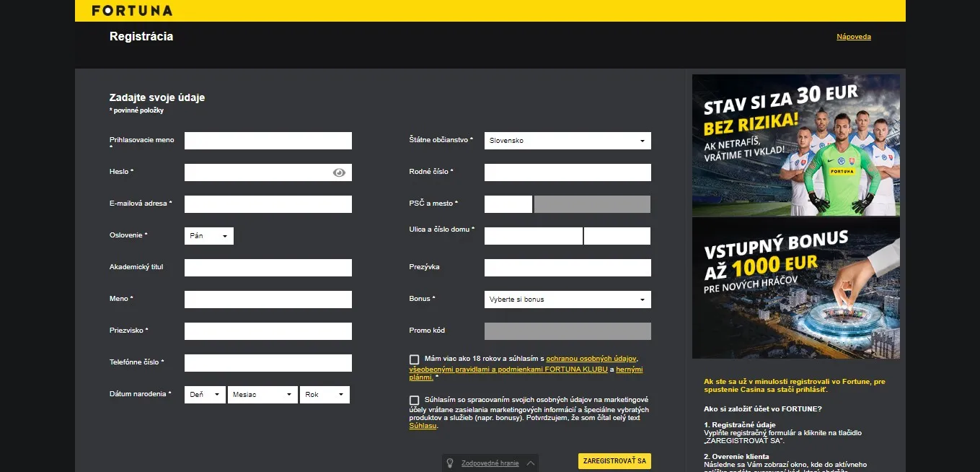
Task: Expand Štátne občianstvo dropdown showing Slovensko
Action: (568, 141)
